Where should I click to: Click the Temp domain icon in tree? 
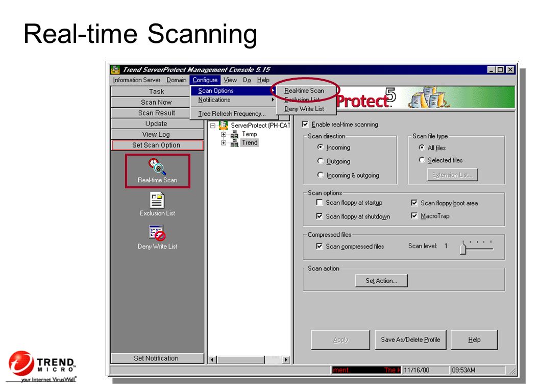click(x=234, y=134)
